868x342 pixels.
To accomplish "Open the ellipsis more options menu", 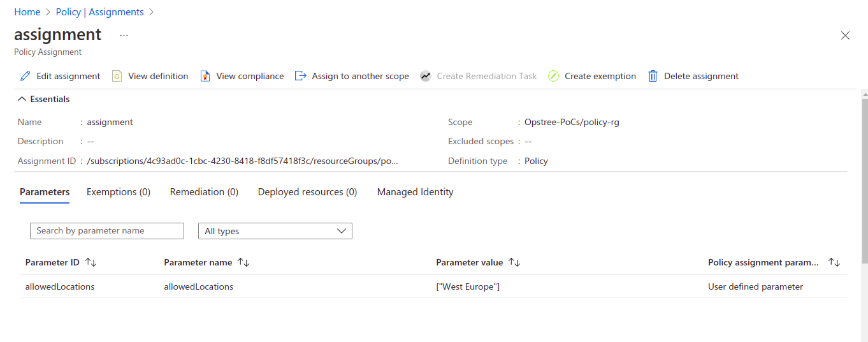I will point(124,35).
